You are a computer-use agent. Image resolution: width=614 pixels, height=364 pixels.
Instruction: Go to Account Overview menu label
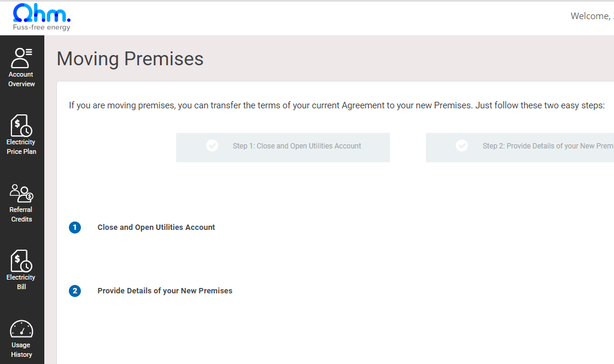pyautogui.click(x=22, y=80)
